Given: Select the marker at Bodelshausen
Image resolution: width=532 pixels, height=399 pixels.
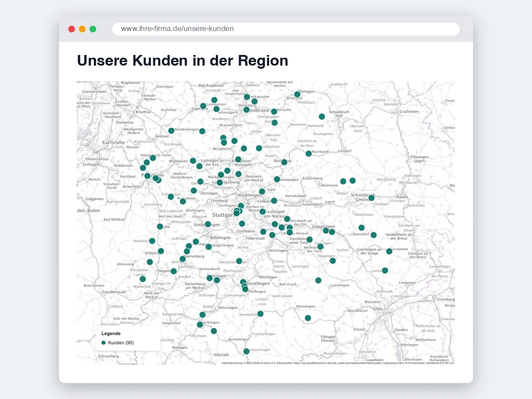Looking at the screenshot, I should tap(203, 315).
